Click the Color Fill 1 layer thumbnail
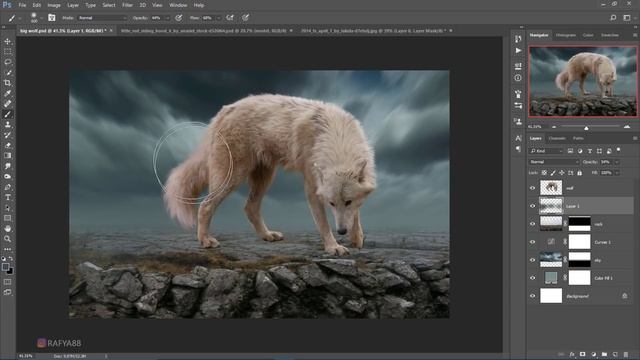Screen dimensions: 640x360 point(551,278)
